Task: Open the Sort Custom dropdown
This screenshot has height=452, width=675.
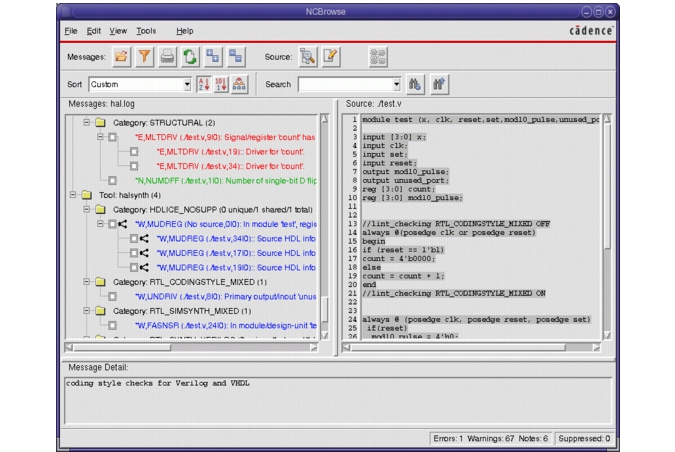Action: [187, 84]
